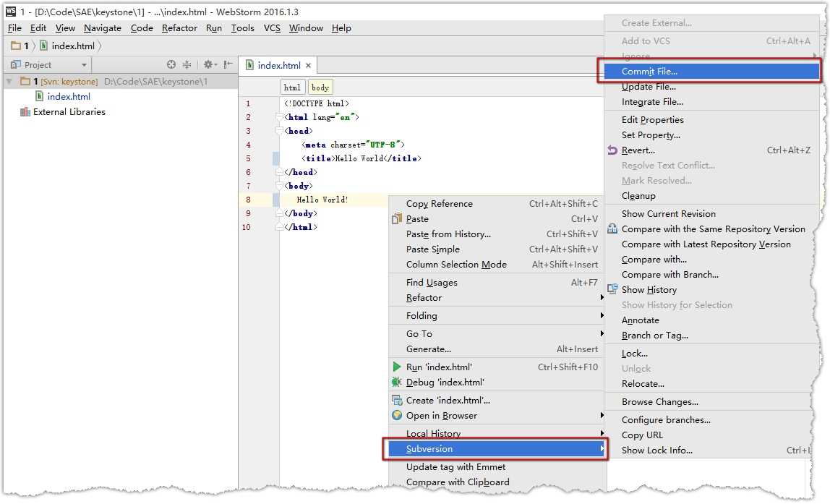Click the html breadcrumb tag in editor
This screenshot has width=830, height=504.
tap(292, 87)
